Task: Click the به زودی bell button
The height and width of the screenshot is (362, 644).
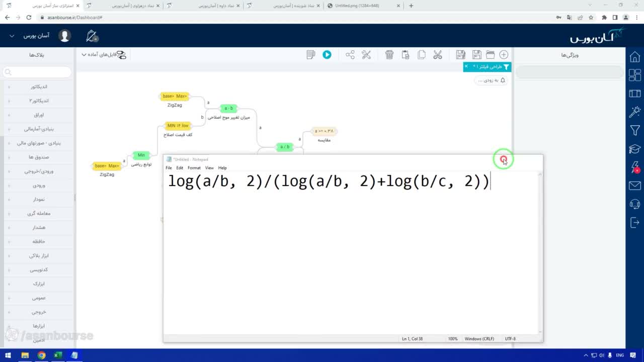Action: click(492, 80)
